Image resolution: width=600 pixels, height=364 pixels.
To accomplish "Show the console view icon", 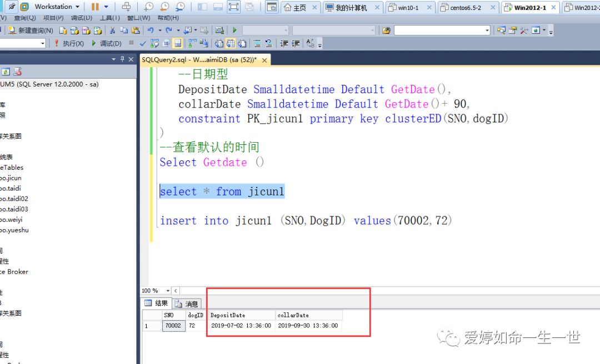I will [272, 7].
